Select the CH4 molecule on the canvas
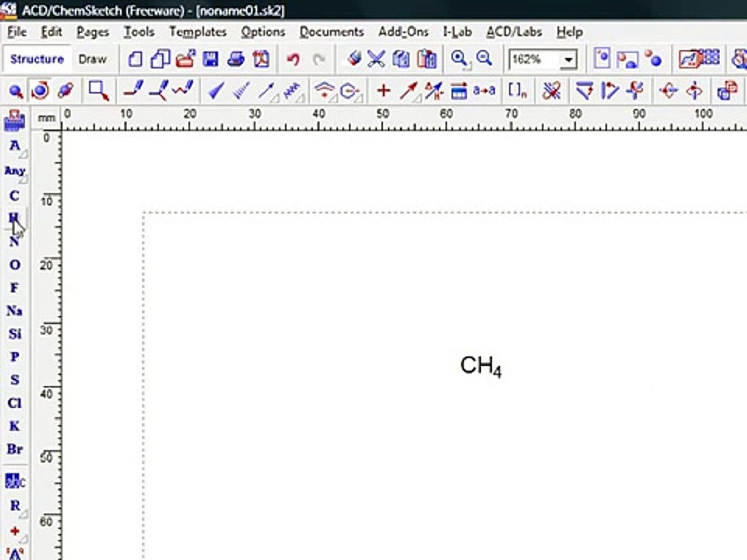The width and height of the screenshot is (747, 560). (x=481, y=367)
